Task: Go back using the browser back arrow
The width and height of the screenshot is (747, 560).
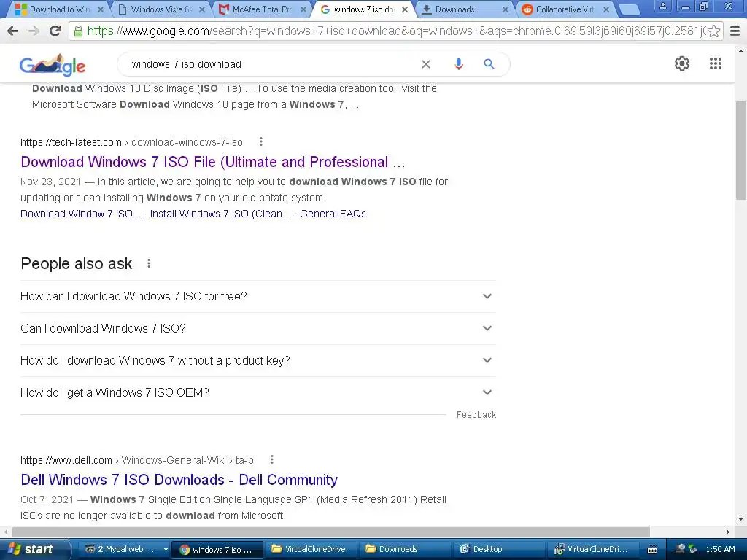Action: click(13, 31)
